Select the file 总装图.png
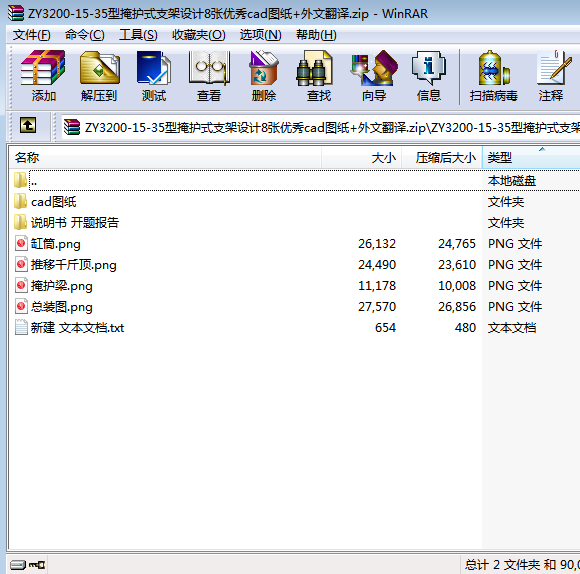This screenshot has height=574, width=580. (61, 307)
